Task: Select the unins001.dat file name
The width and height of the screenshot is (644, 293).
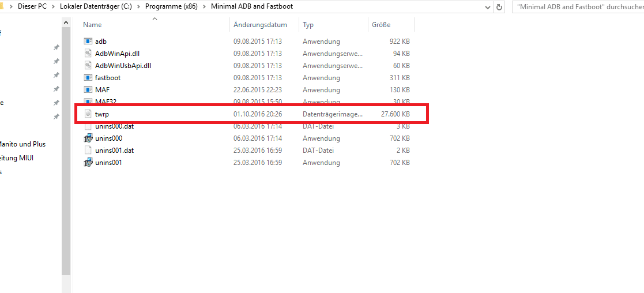Action: [115, 151]
